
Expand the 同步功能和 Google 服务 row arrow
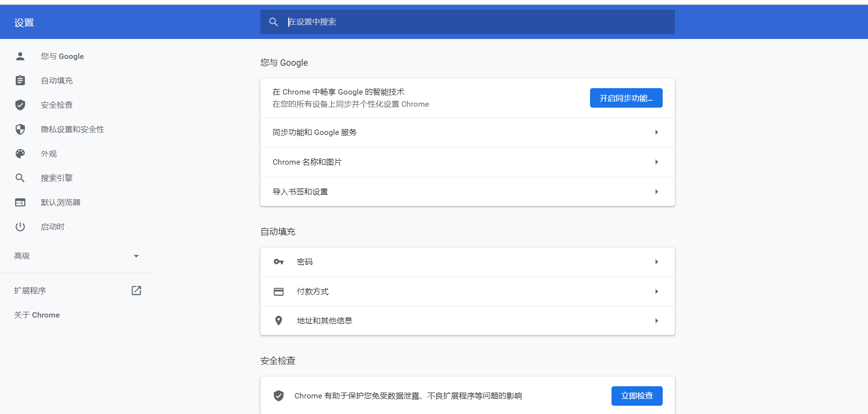tap(657, 132)
